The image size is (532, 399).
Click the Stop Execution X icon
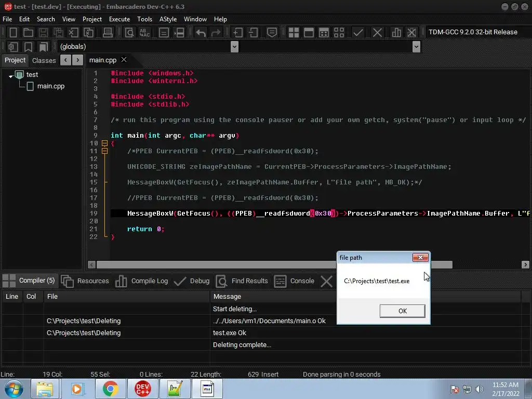click(377, 33)
